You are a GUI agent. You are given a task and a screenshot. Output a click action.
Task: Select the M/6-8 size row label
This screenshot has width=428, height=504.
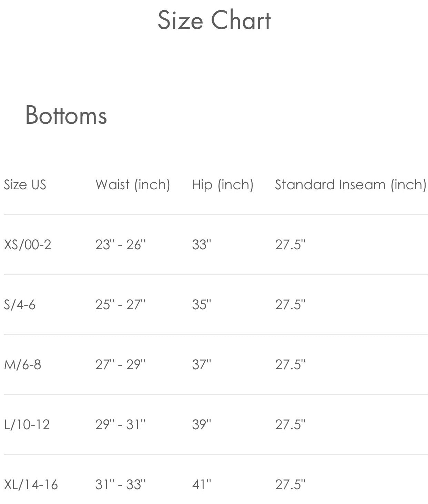[22, 365]
